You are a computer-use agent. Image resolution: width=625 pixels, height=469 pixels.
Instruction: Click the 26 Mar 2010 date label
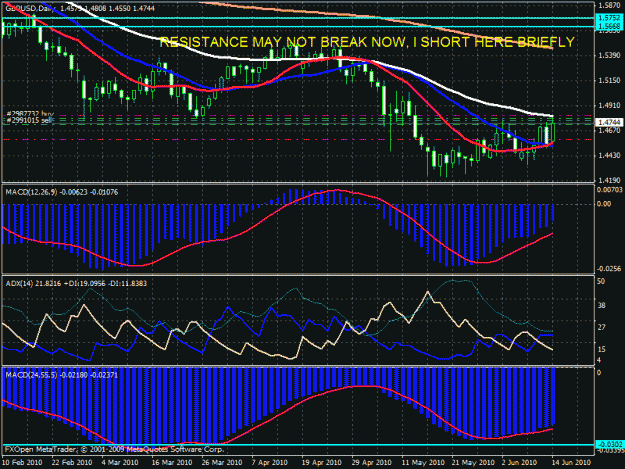222,463
